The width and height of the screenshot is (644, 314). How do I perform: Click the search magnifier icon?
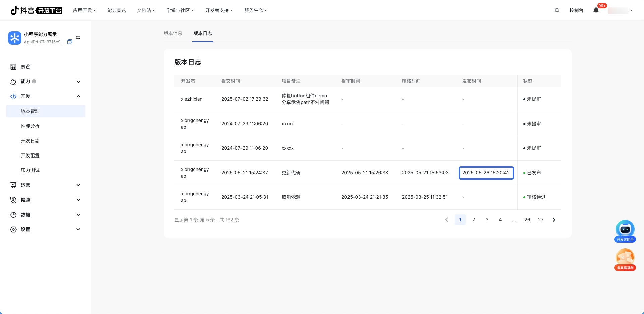coord(557,10)
